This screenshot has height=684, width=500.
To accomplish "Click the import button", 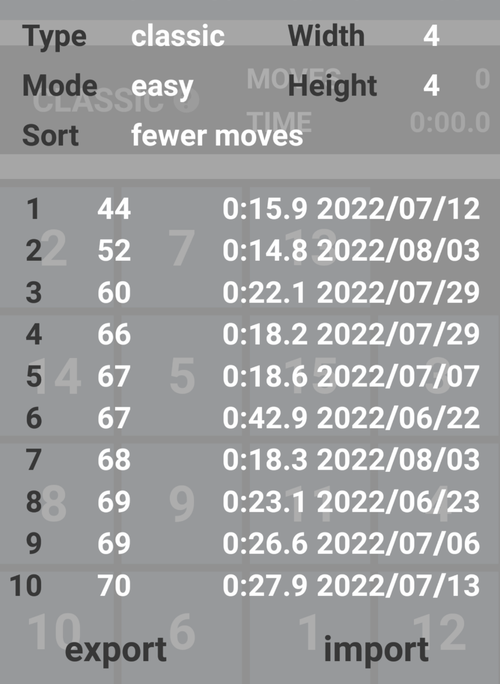I will [376, 650].
